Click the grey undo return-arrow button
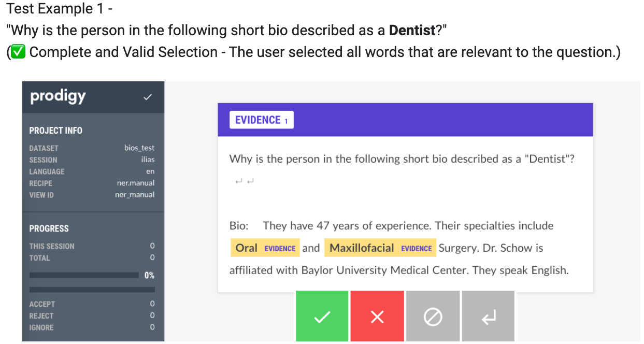 coord(488,317)
